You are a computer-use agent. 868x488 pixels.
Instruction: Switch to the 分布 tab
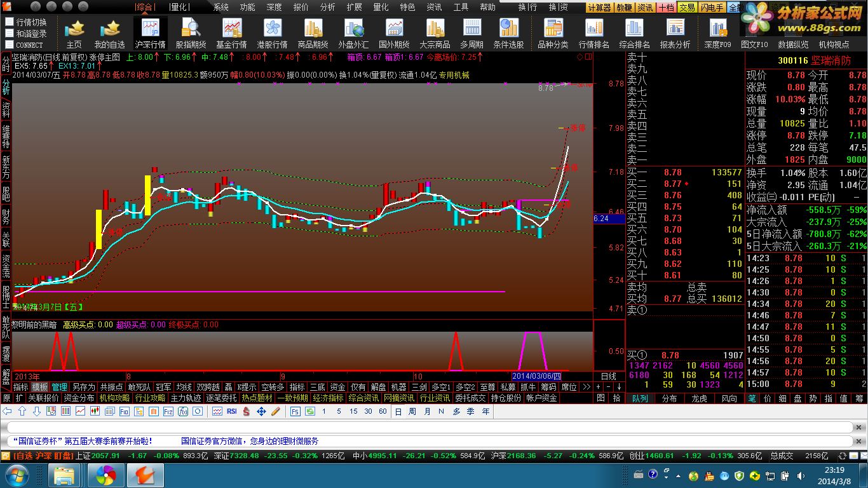[x=669, y=398]
